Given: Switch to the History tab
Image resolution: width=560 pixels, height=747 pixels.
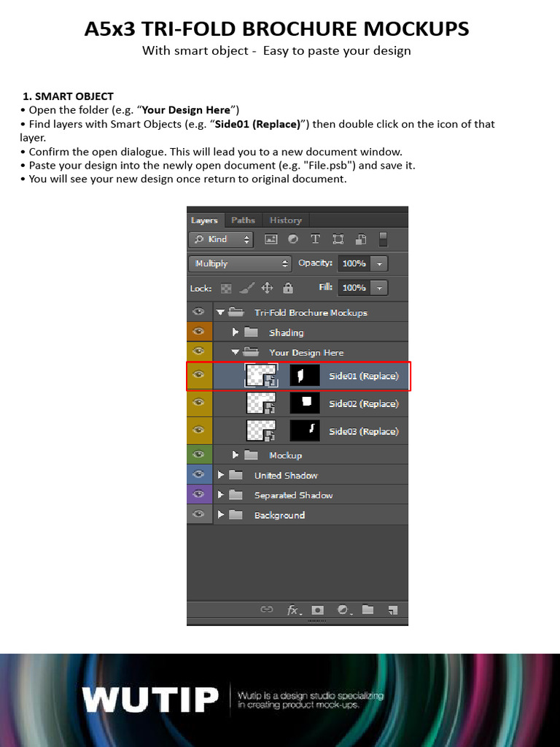Looking at the screenshot, I should [x=285, y=220].
